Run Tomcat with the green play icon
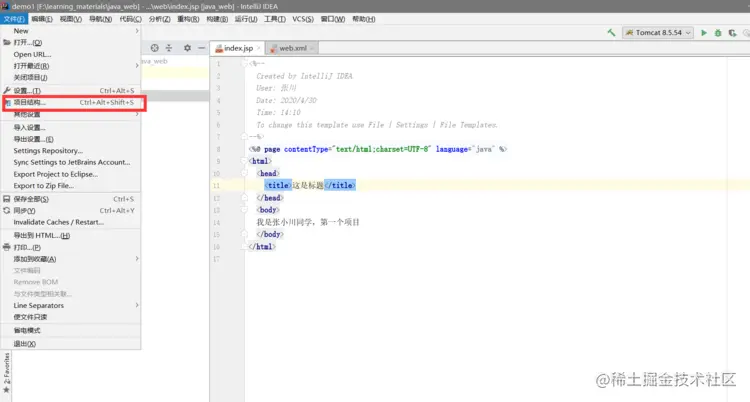 (704, 33)
